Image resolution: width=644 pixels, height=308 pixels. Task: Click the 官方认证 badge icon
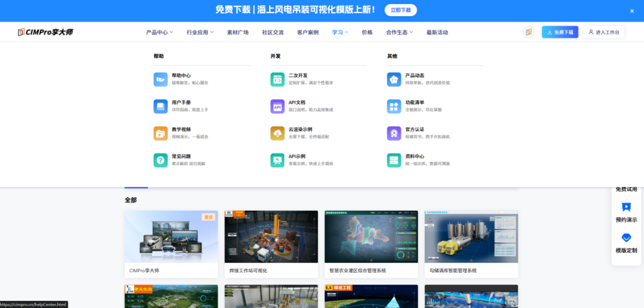(394, 133)
